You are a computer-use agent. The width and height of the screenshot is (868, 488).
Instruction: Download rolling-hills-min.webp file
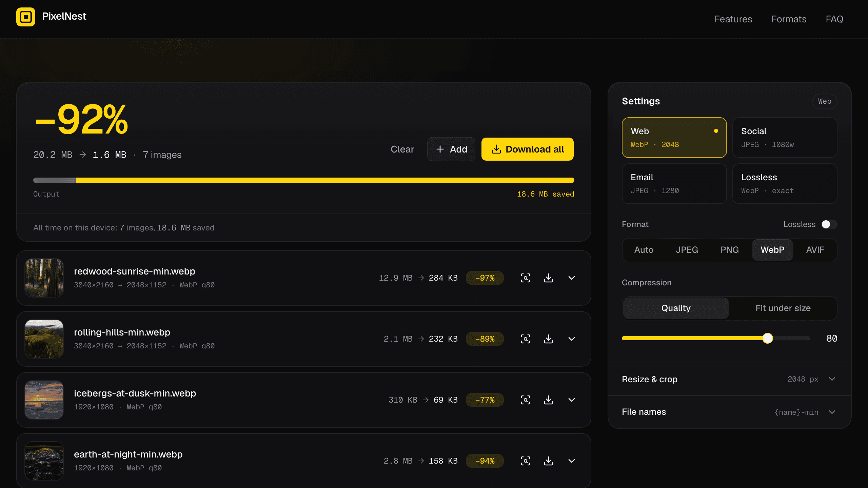point(549,339)
